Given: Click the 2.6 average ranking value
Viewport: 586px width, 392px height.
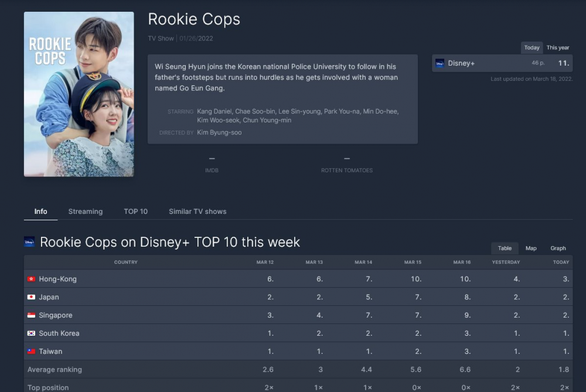Looking at the screenshot, I should click(268, 370).
